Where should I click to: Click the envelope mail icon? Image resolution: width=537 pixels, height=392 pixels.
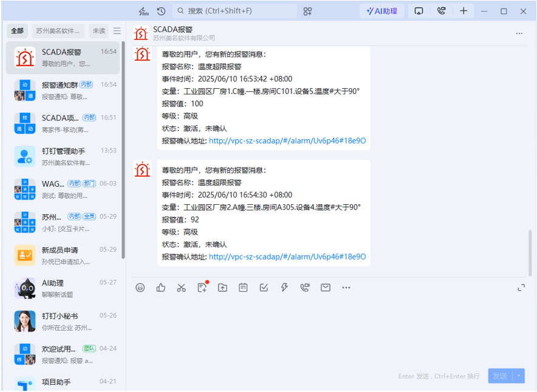326,287
